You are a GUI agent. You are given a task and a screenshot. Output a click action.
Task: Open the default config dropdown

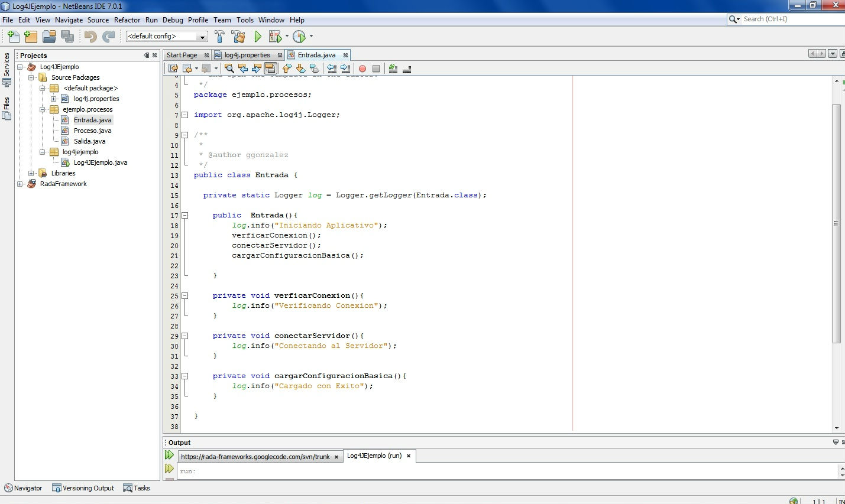[203, 36]
